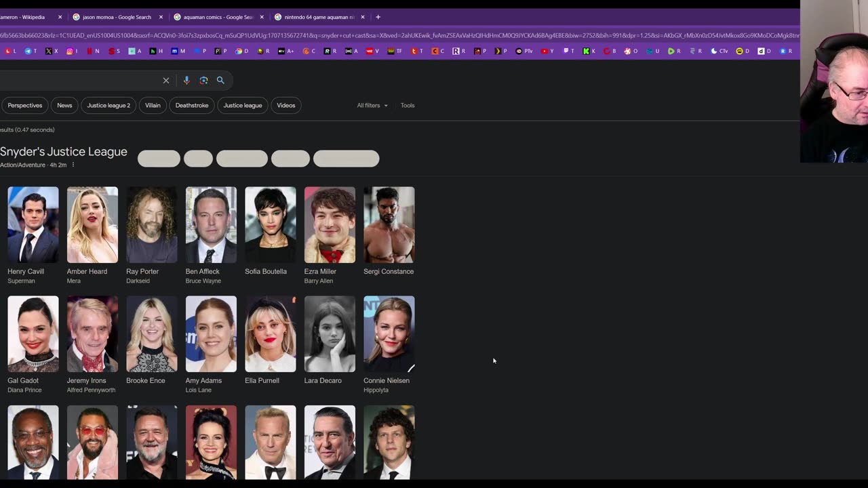868x488 pixels.
Task: Open the Twitch bookmark in the bookmarks bar
Action: click(x=570, y=51)
